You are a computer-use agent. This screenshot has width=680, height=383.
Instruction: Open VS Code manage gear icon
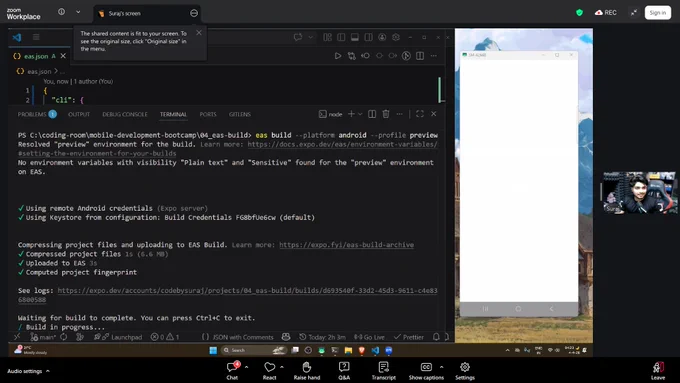click(396, 37)
